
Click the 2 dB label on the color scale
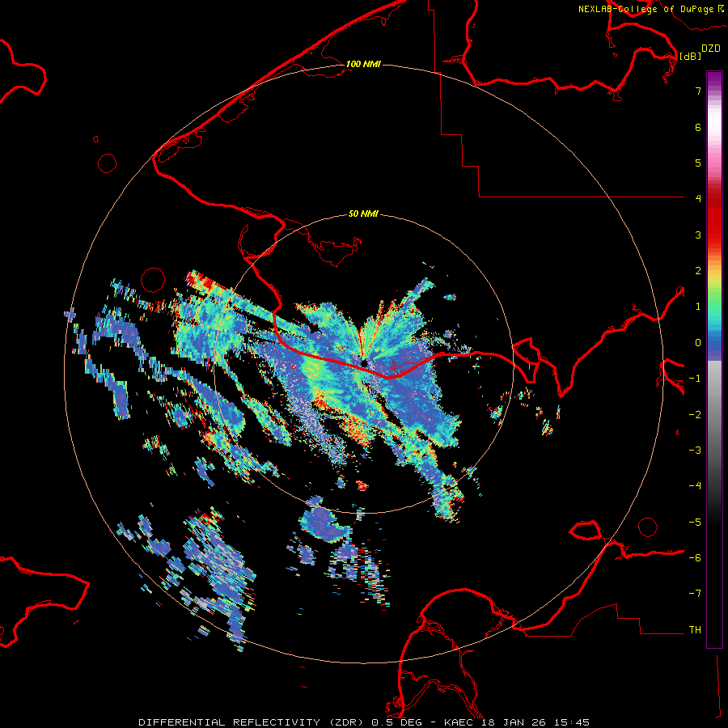tap(698, 271)
